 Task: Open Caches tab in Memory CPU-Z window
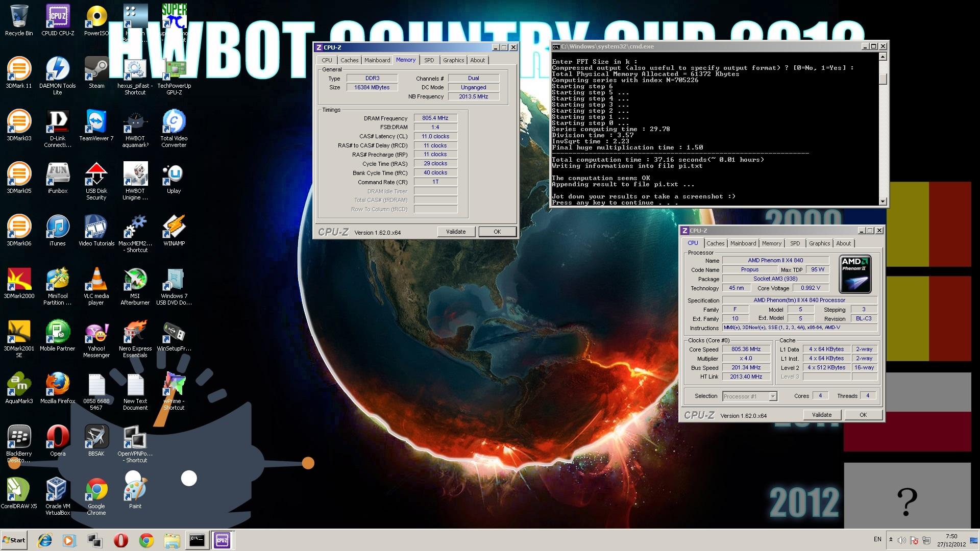click(x=349, y=60)
